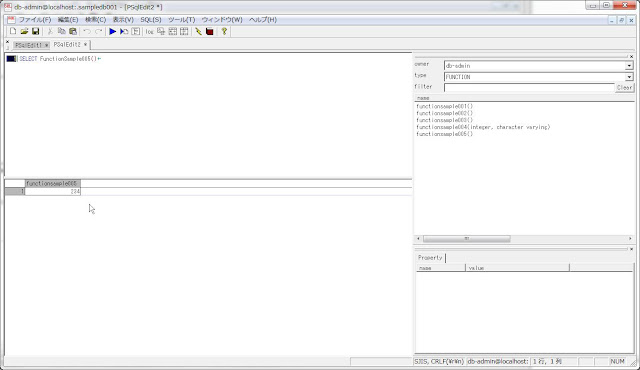640x370 pixels.
Task: Click the red stop/disconnect icon
Action: click(210, 31)
